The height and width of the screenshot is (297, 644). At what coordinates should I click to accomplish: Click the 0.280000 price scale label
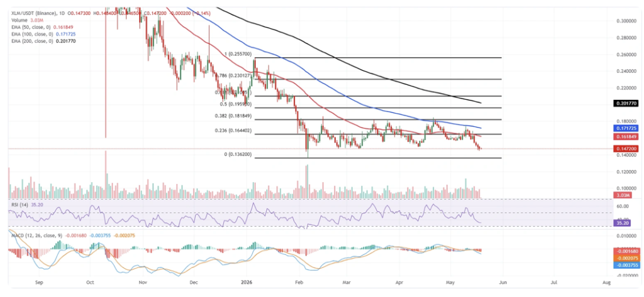[x=627, y=38]
